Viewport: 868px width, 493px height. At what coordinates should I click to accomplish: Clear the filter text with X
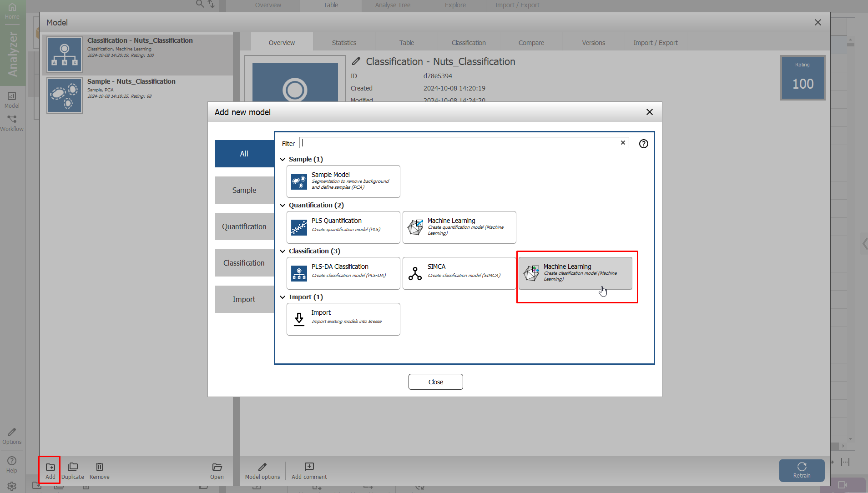[623, 143]
